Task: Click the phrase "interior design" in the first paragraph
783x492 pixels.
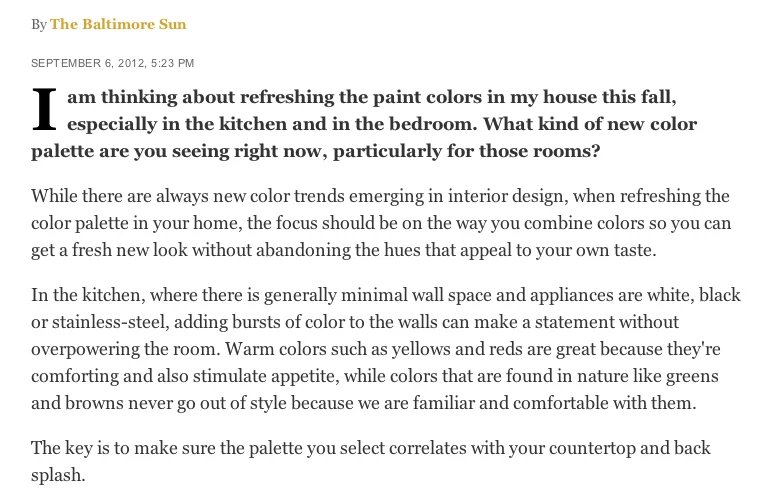Action: pyautogui.click(x=508, y=196)
